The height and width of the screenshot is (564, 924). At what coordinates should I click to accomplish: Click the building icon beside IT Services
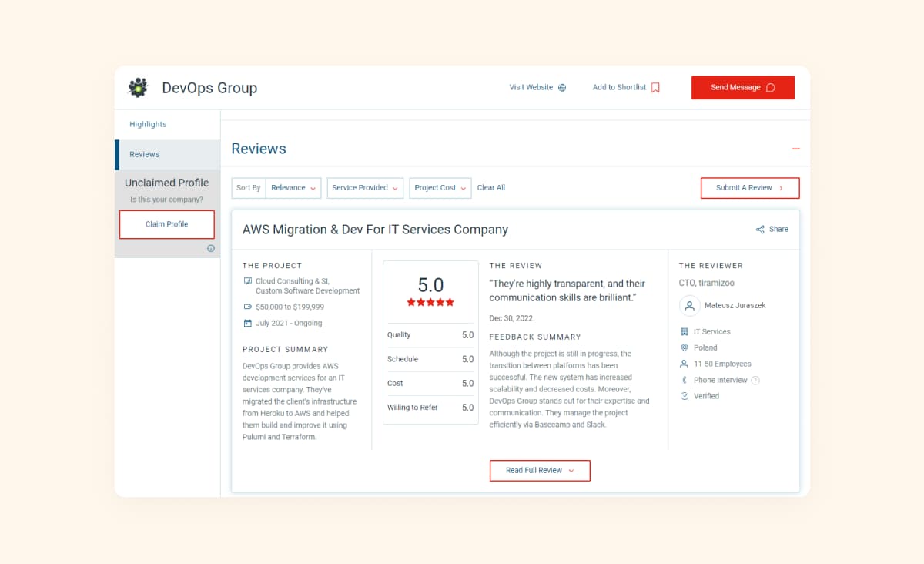[684, 331]
